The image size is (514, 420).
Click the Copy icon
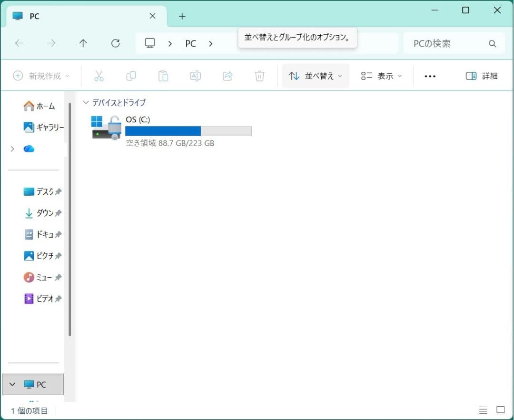coord(131,76)
